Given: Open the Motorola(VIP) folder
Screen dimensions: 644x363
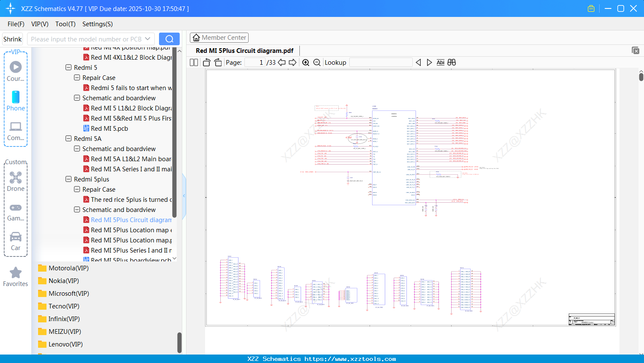Looking at the screenshot, I should [63, 268].
